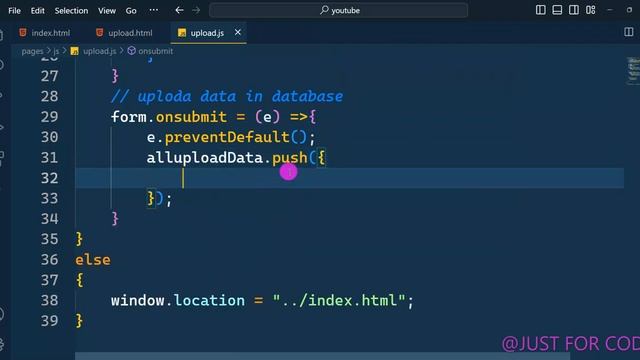
Task: Click line number 36 in the gutter
Action: pyautogui.click(x=49, y=260)
